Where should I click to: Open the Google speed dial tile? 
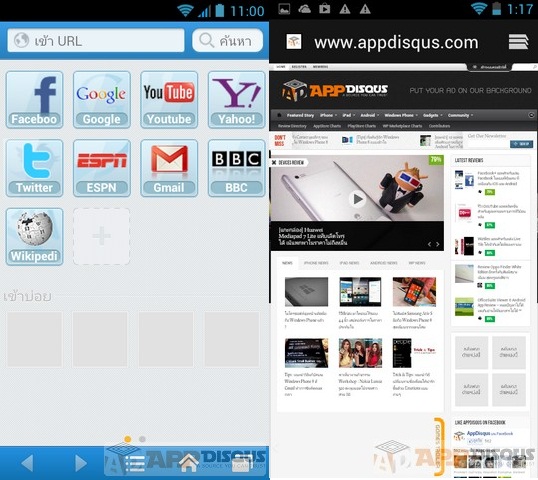pos(102,99)
